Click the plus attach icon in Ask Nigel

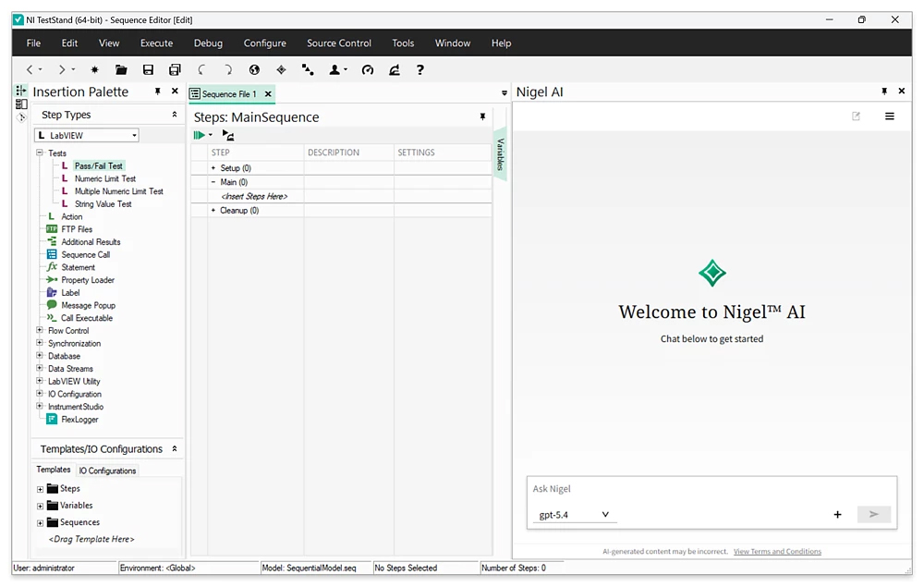(837, 515)
